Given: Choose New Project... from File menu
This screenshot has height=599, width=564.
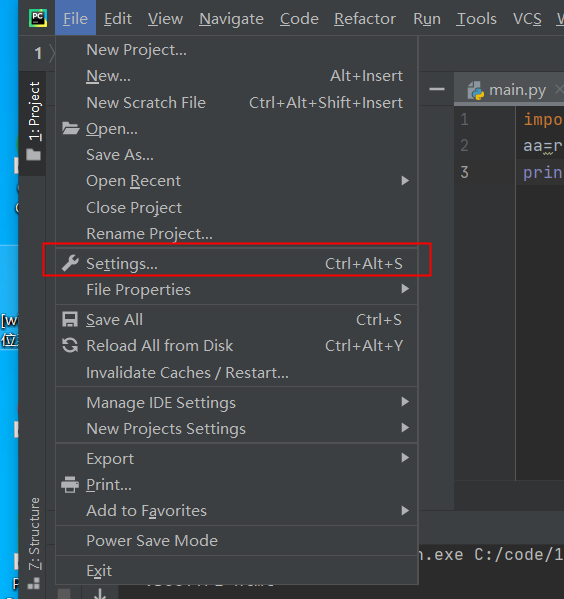Looking at the screenshot, I should 237,50.
